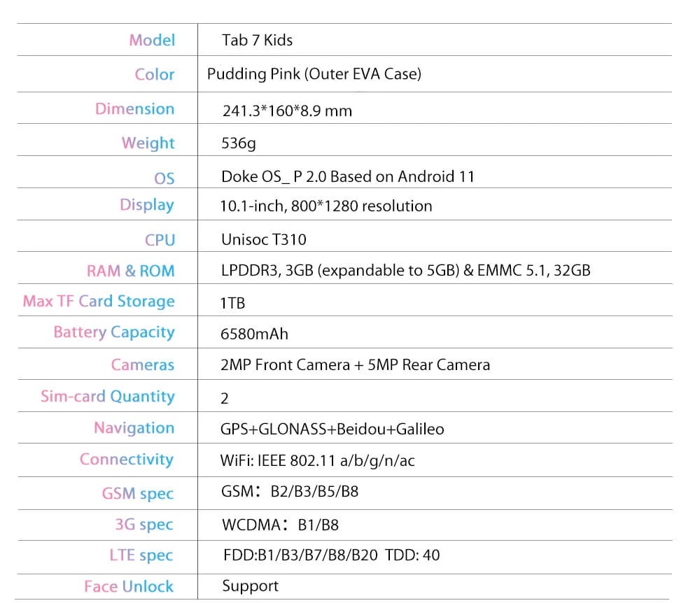Screen dimensions: 700x603
Task: Click the Display row label
Action: click(147, 205)
